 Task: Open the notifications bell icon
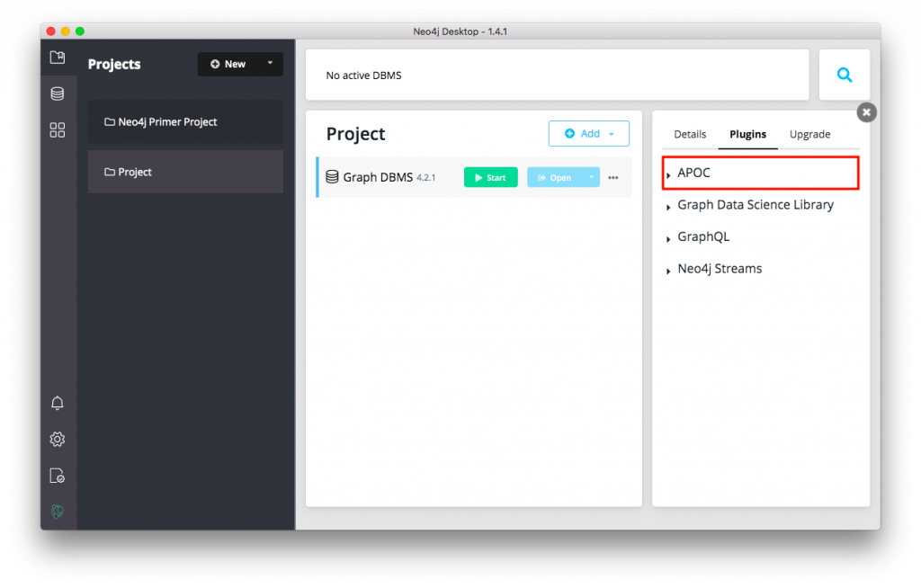(x=58, y=403)
